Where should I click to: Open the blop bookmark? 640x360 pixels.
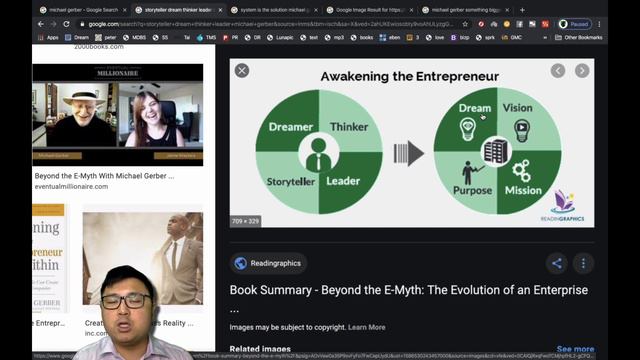coord(460,38)
